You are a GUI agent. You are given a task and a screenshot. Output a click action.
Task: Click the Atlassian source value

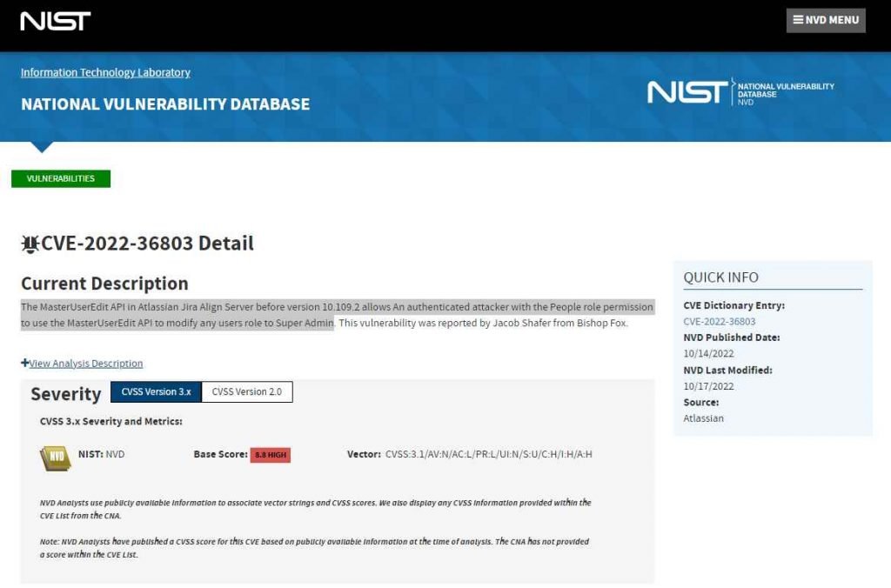703,418
